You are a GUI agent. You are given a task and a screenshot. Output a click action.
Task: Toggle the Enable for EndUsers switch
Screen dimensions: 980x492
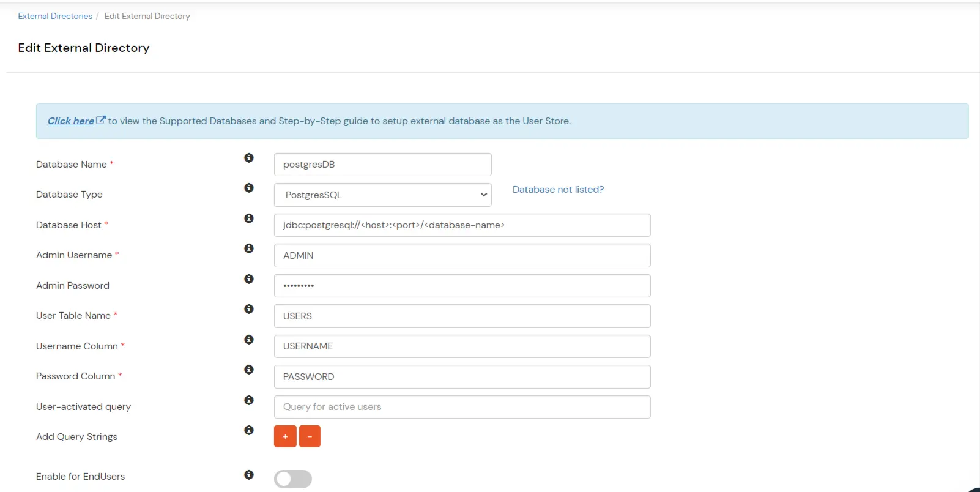[x=293, y=479]
